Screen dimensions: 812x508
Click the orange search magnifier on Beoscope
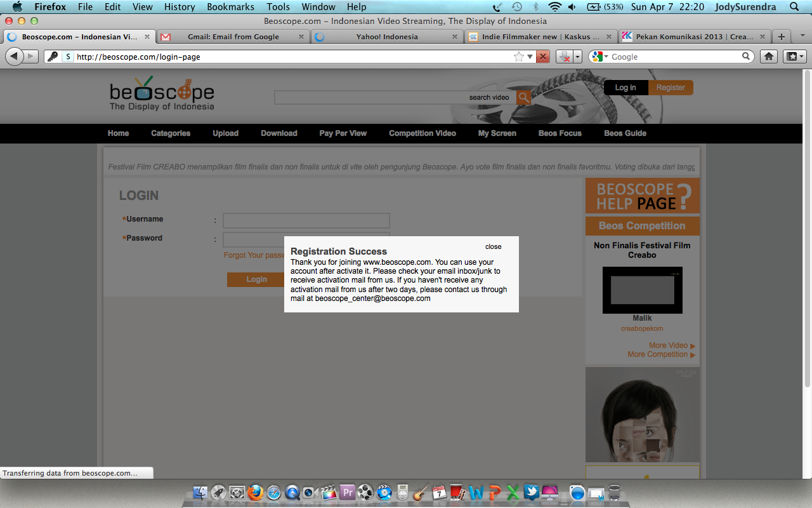click(523, 97)
